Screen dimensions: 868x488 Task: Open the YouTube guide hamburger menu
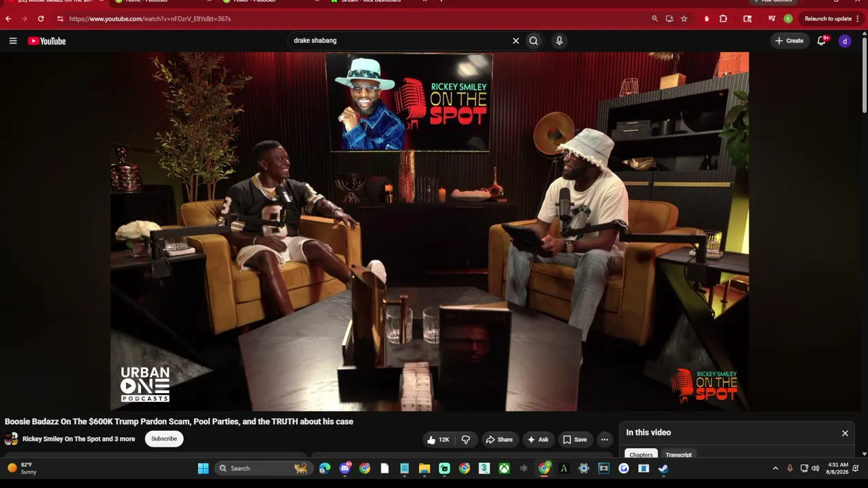13,41
